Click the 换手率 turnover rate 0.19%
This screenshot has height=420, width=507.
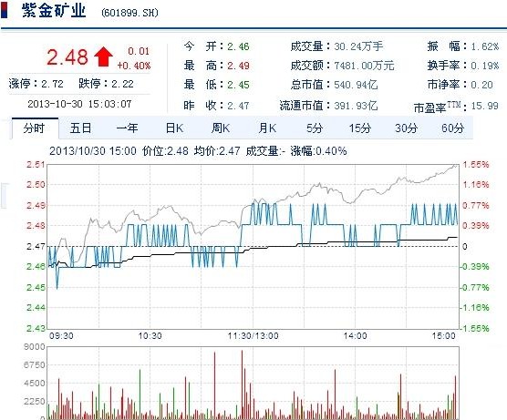485,66
